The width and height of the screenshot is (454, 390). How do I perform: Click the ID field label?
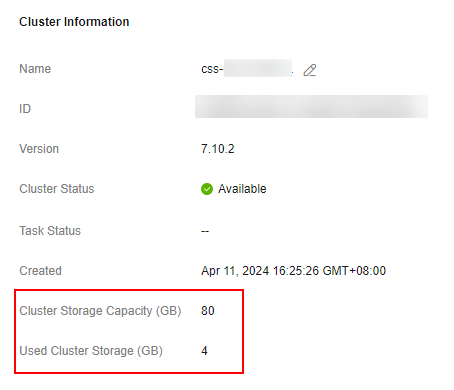pyautogui.click(x=25, y=109)
